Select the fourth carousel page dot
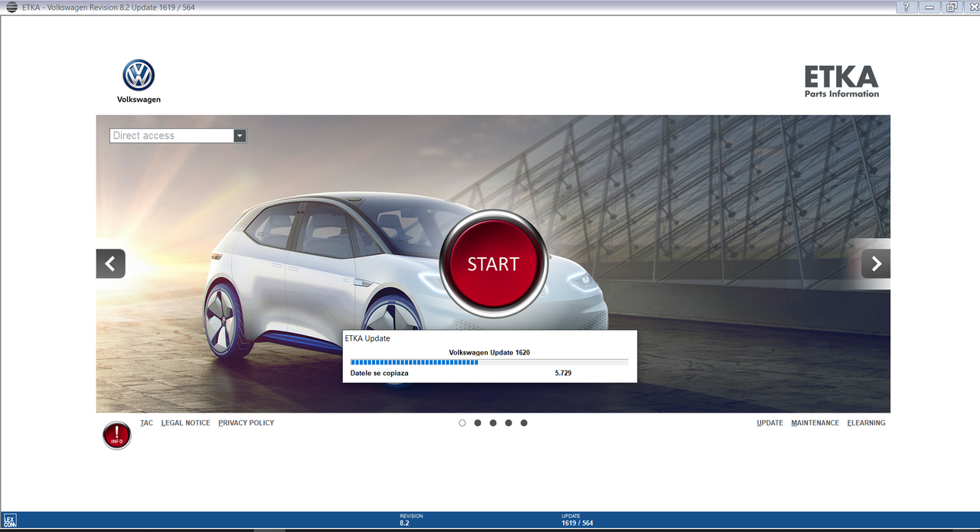 (508, 423)
